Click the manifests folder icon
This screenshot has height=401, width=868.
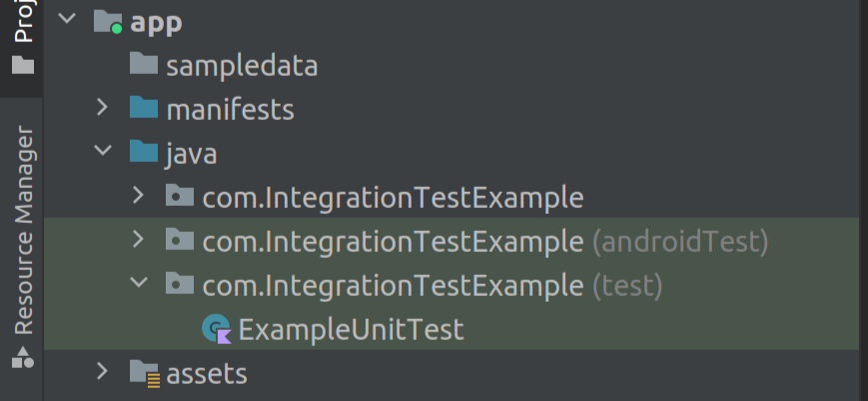(144, 107)
